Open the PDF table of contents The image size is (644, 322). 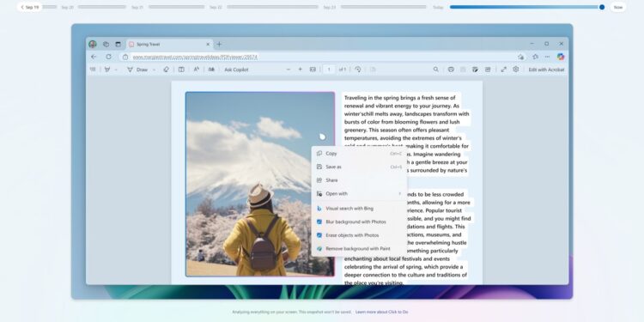pos(93,70)
